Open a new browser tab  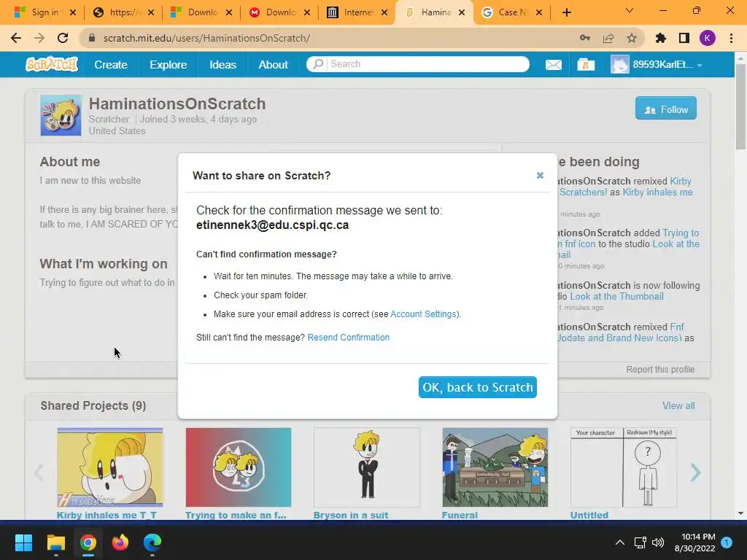coord(566,12)
